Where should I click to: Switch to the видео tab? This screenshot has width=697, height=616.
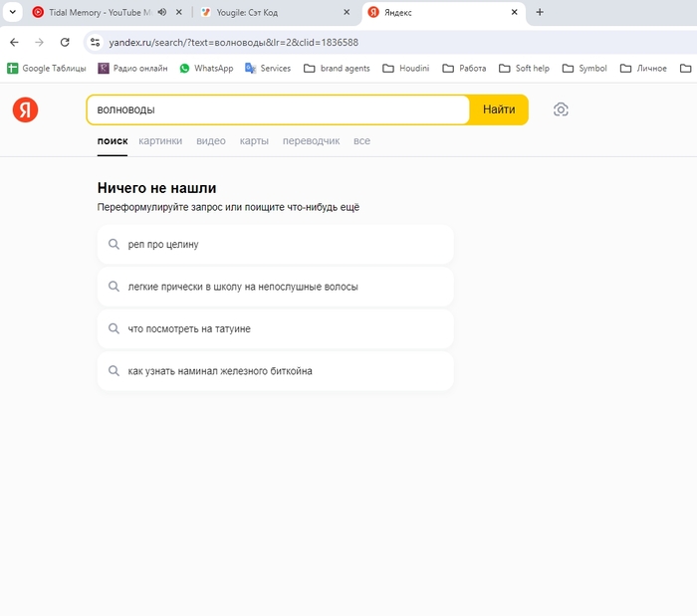tap(211, 141)
